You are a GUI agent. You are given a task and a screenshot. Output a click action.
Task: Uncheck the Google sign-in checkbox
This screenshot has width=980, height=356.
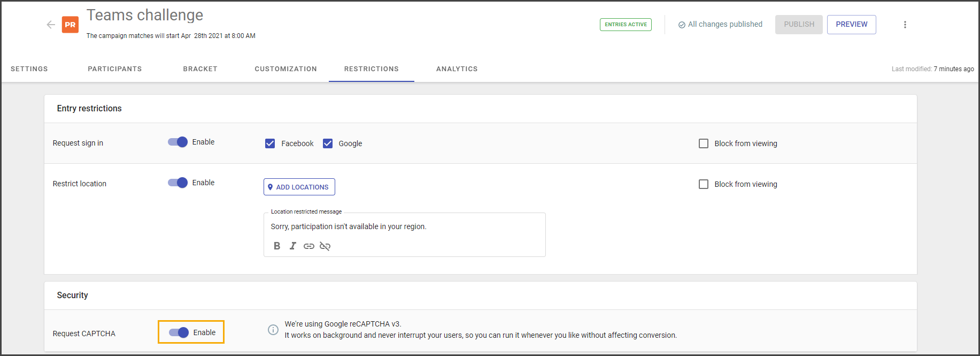(328, 143)
